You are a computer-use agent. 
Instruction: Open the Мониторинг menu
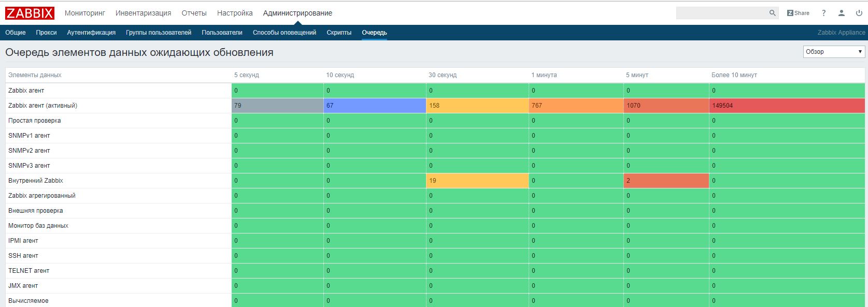[x=85, y=13]
